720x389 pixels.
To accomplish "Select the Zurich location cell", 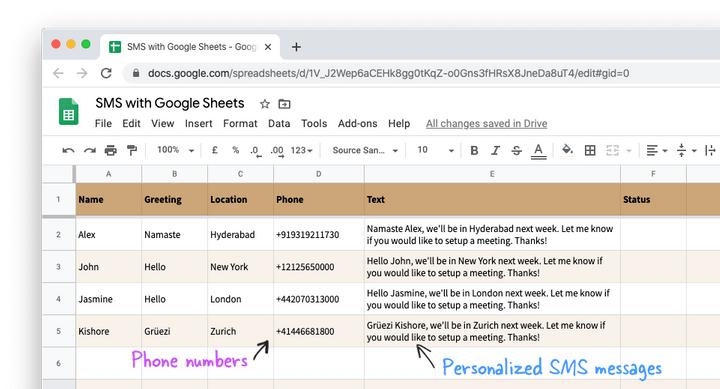I will [240, 331].
